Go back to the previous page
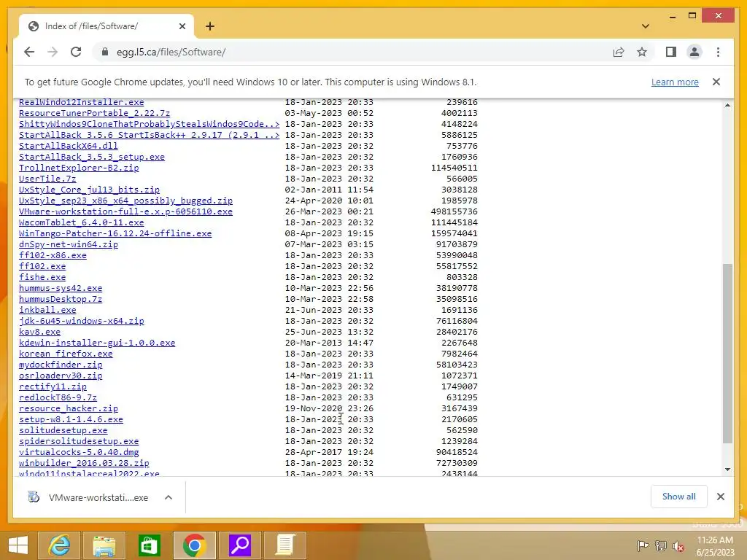This screenshot has width=747, height=560. [x=29, y=52]
